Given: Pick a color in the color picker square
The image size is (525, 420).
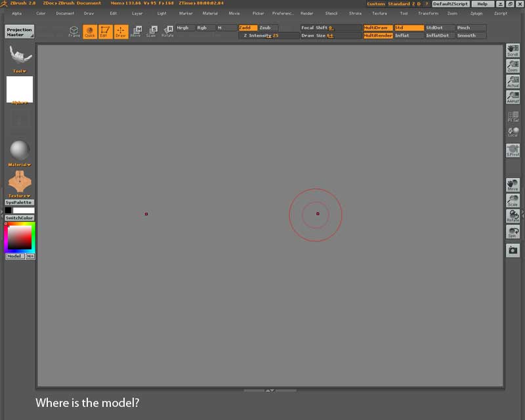Looking at the screenshot, I should tap(20, 238).
